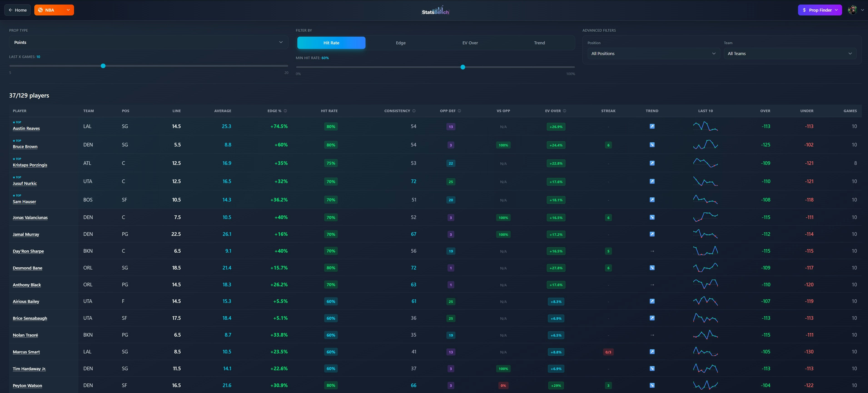Switch filtering to EV Over
The height and width of the screenshot is (393, 868).
point(470,43)
